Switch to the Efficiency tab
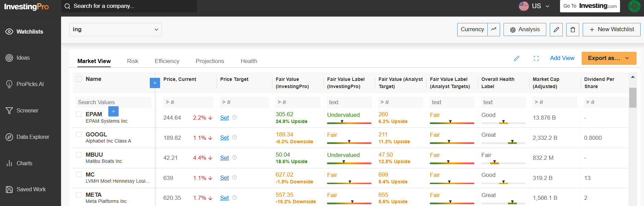Screen dimensions: 644x206 167,61
